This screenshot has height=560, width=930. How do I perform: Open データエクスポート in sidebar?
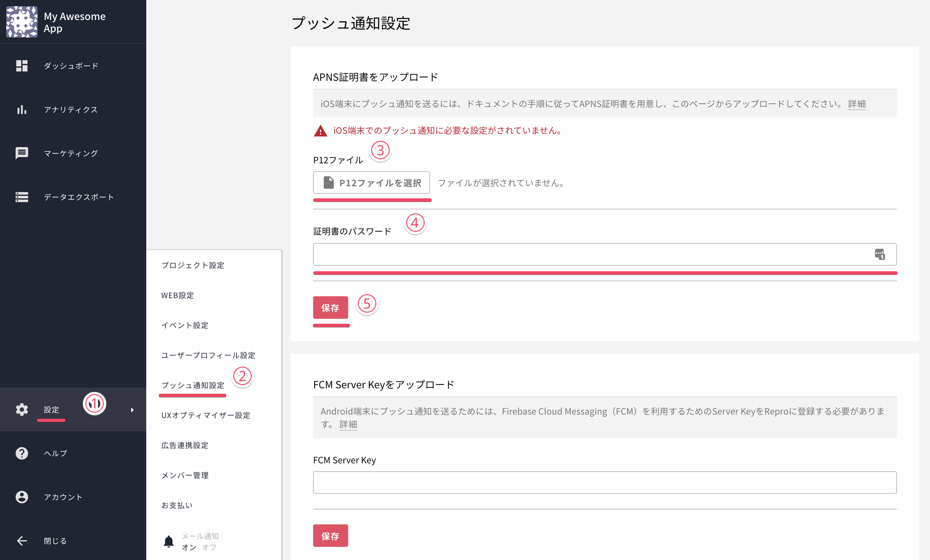(x=79, y=197)
